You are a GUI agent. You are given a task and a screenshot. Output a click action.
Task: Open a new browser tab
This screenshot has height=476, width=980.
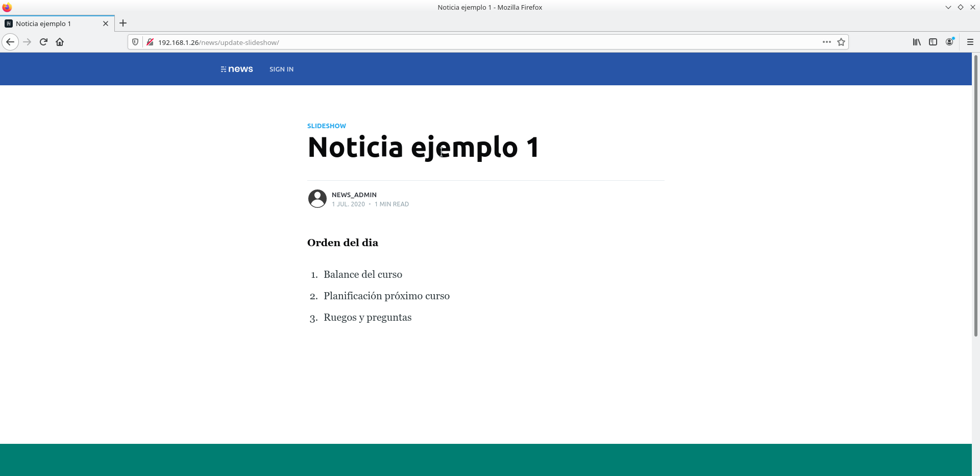tap(123, 23)
